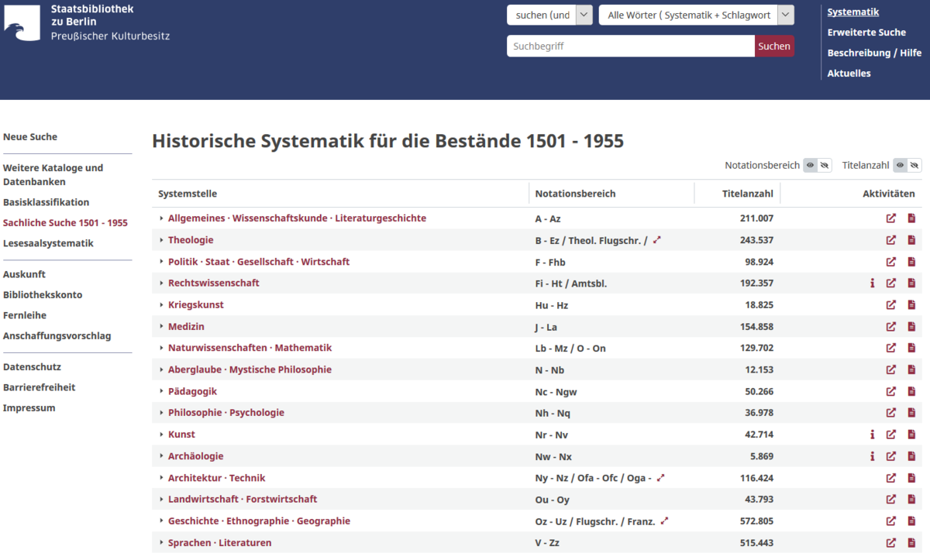
Task: Click title count 572.805 in Geschichte row
Action: [756, 521]
